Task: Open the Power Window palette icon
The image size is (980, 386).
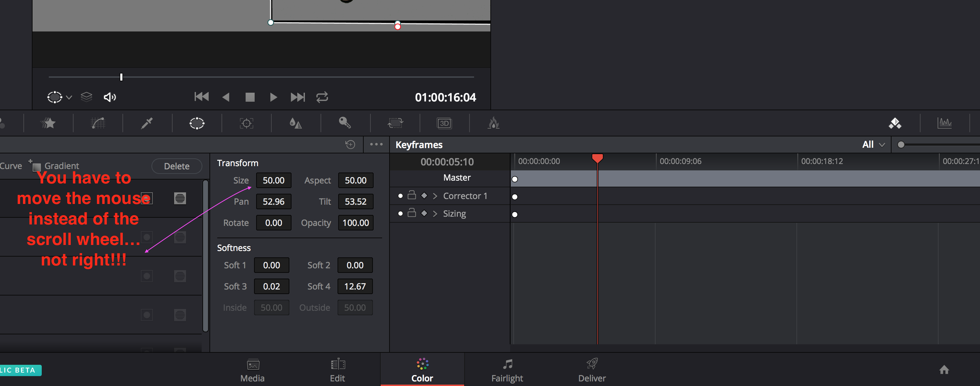Action: 197,123
